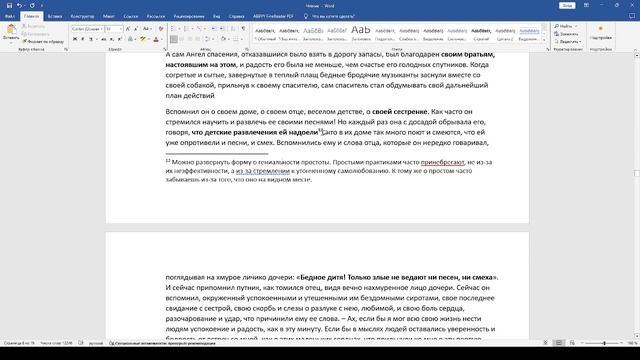The width and height of the screenshot is (640, 360).
Task: Undo the last action
Action: pos(19,5)
